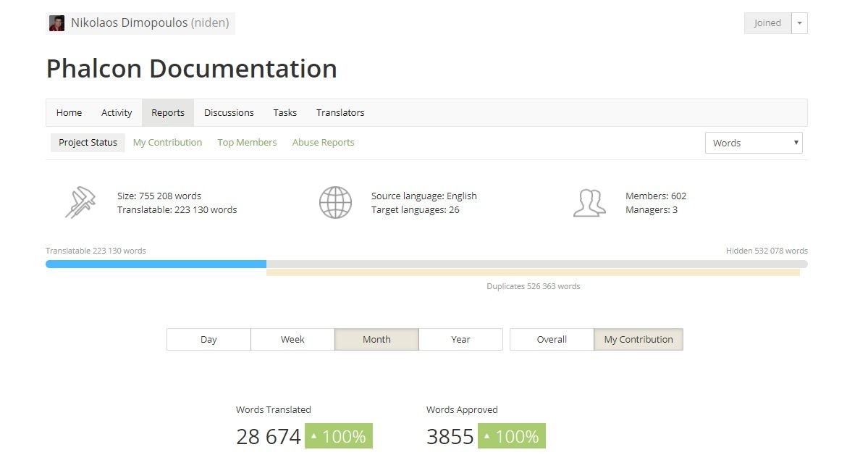
Task: Click "Translatable: 223 130 words" under Size
Action: [177, 210]
